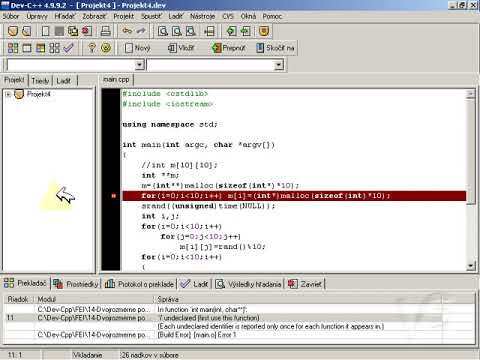Click the Find magnifier icon
The width and height of the screenshot is (480, 360).
coord(163,31)
